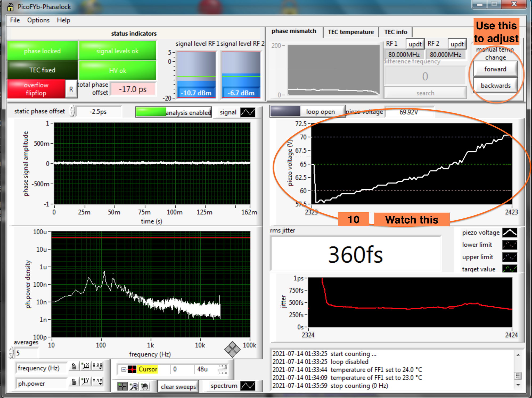532x398 pixels.
Task: Click the red crosshair Cursor icon
Action: point(132,369)
